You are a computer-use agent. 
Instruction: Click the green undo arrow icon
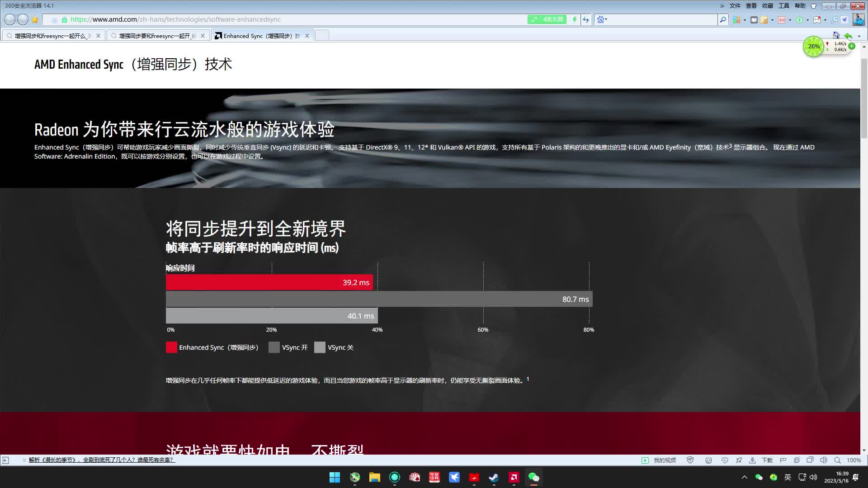(x=848, y=36)
